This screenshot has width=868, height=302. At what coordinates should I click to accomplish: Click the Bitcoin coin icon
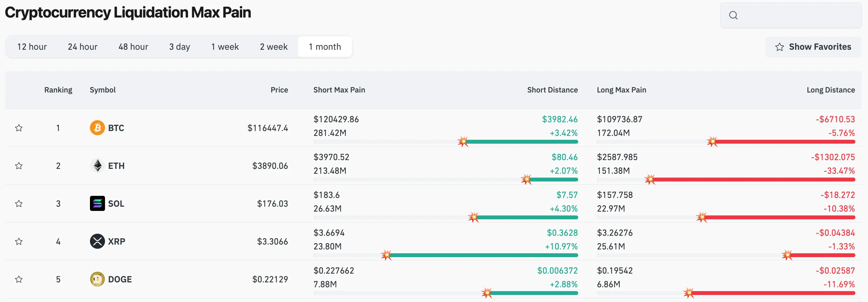tap(97, 128)
